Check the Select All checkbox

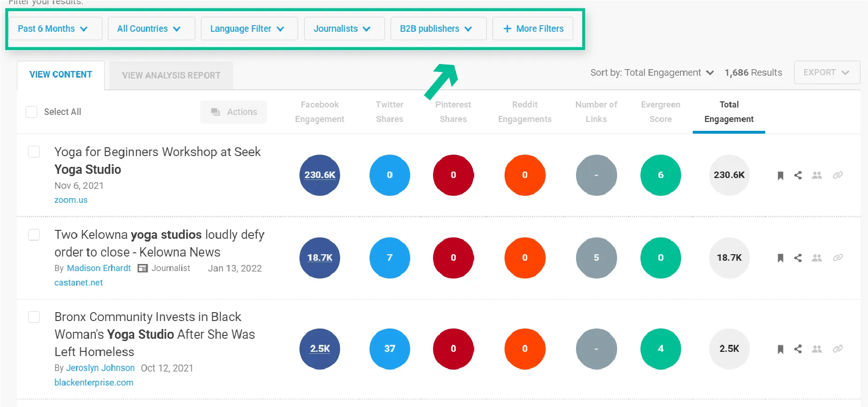(x=32, y=112)
